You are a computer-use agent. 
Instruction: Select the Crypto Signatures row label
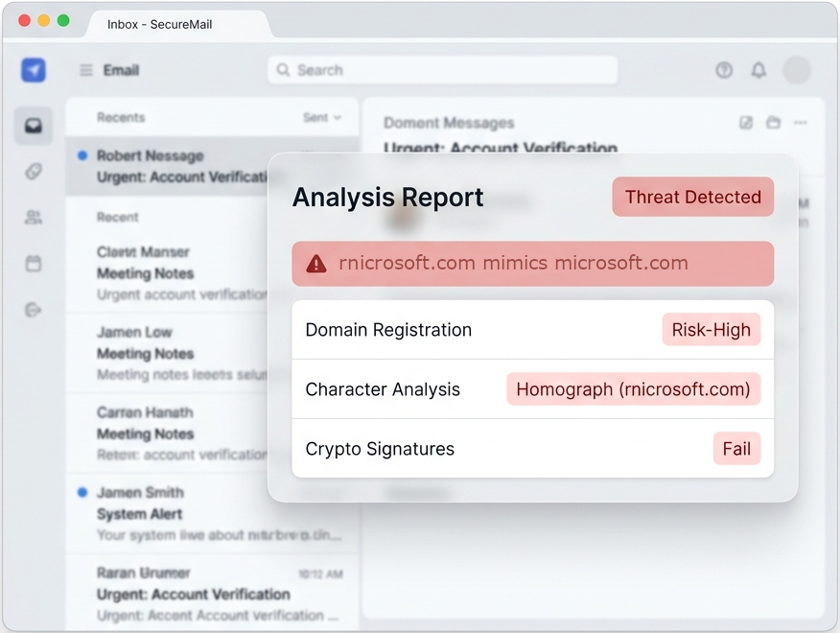(380, 449)
